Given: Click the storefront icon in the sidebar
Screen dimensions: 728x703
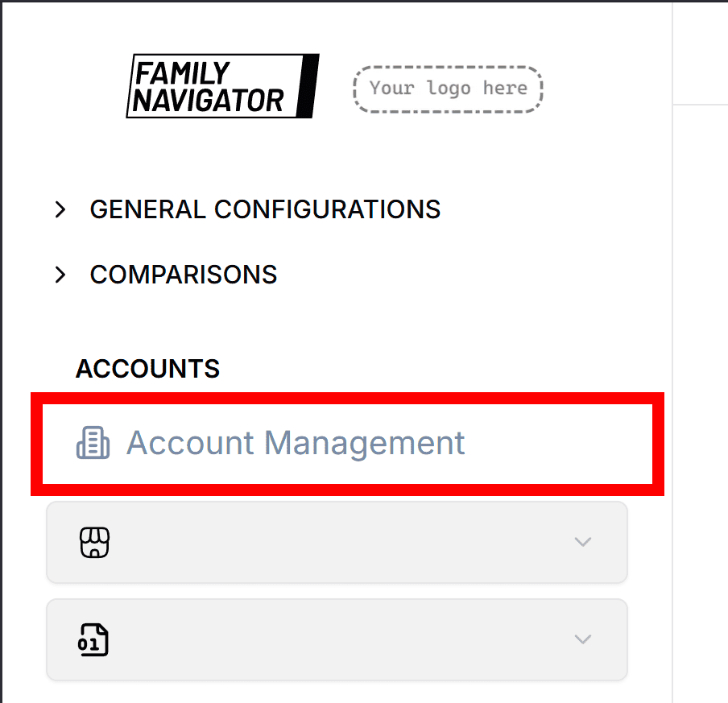Looking at the screenshot, I should pyautogui.click(x=93, y=542).
